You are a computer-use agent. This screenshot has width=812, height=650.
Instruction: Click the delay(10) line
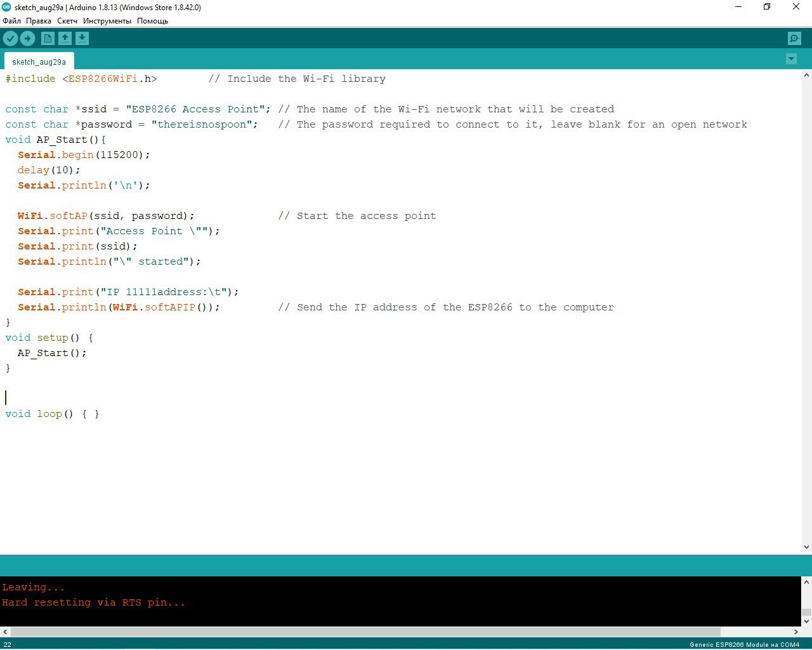pos(49,170)
